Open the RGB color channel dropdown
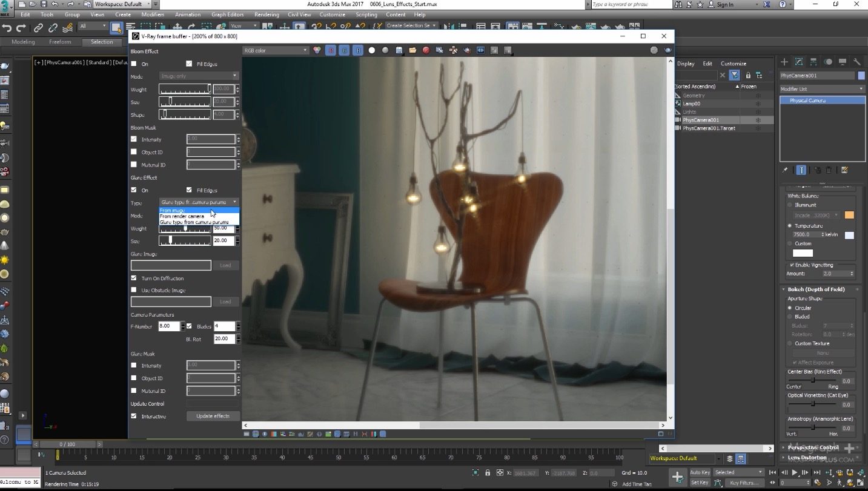The height and width of the screenshot is (491, 868). [x=276, y=50]
